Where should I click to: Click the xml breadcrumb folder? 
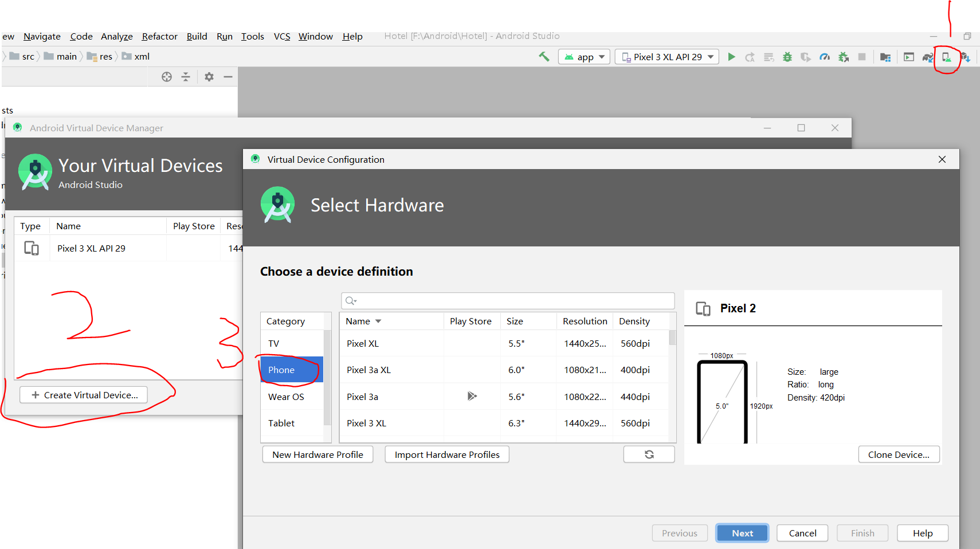(136, 56)
